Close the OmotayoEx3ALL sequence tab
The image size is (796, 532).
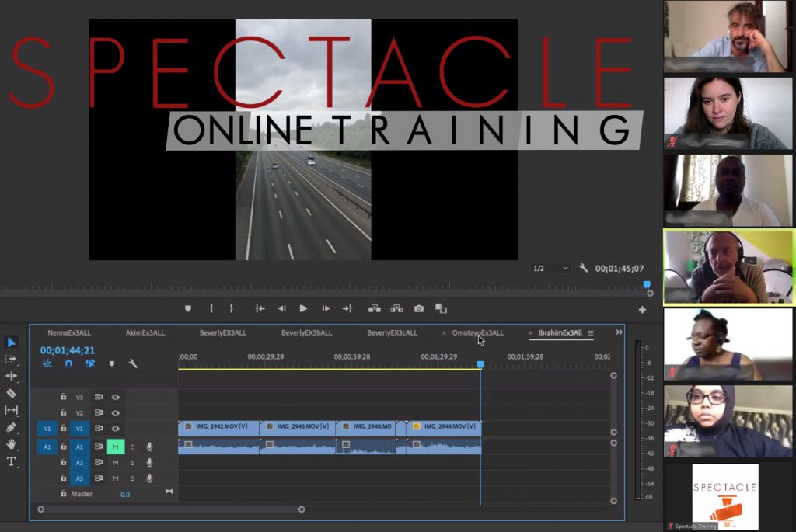coord(444,333)
